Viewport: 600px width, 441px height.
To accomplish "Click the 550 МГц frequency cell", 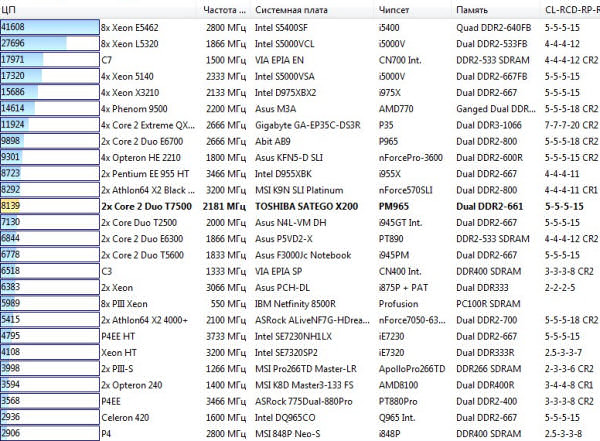I will pos(228,304).
